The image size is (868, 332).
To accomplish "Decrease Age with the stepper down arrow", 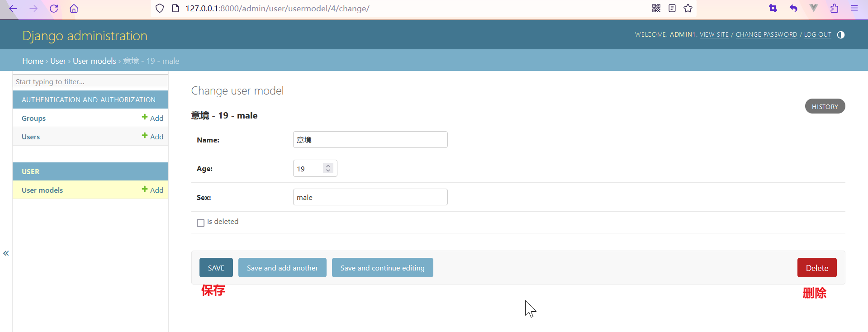I will (328, 171).
